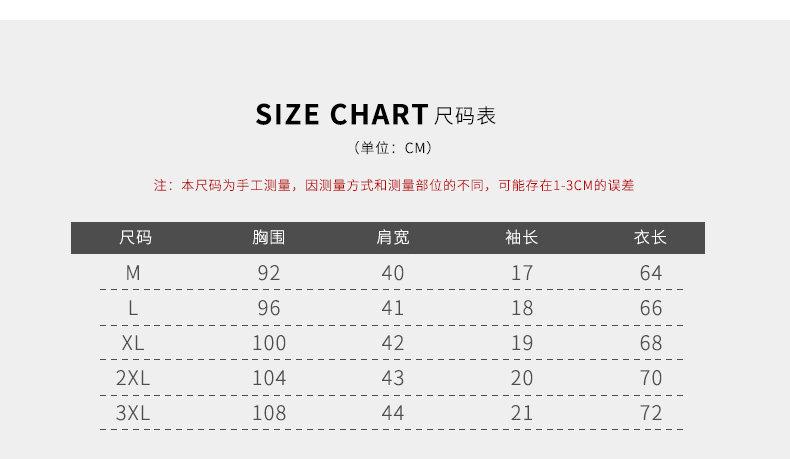The image size is (790, 459).
Task: Click chest value 92 in M row
Action: (x=269, y=273)
